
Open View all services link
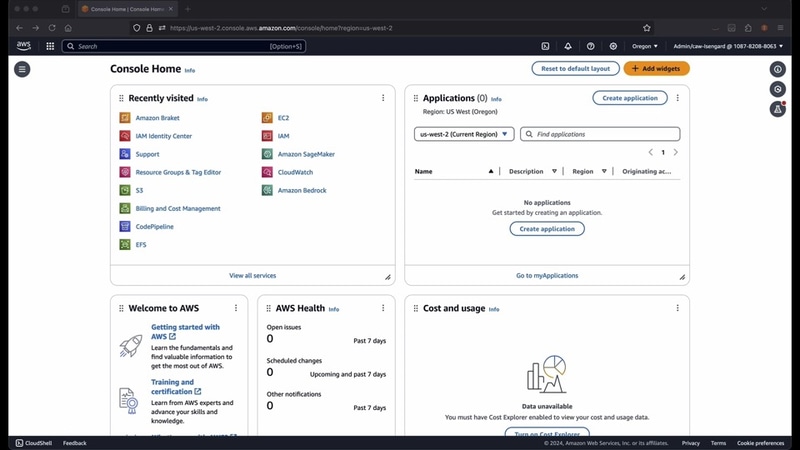pos(253,276)
